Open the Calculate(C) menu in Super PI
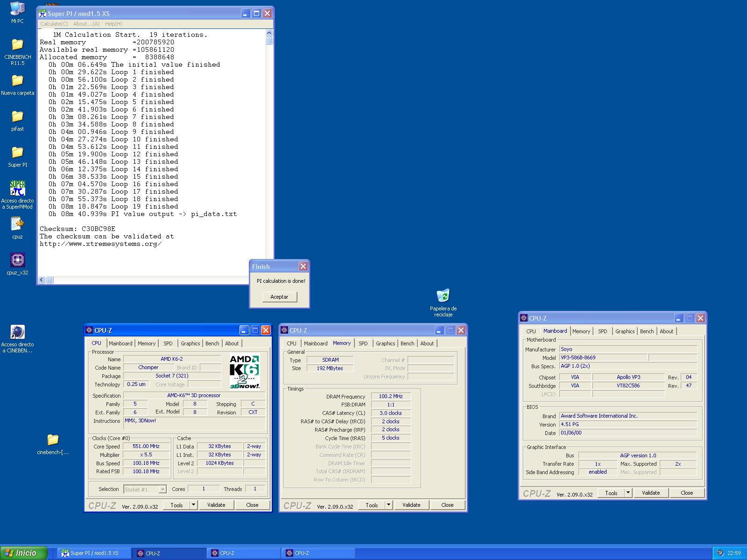Screen dimensions: 747x560 pyautogui.click(x=54, y=24)
